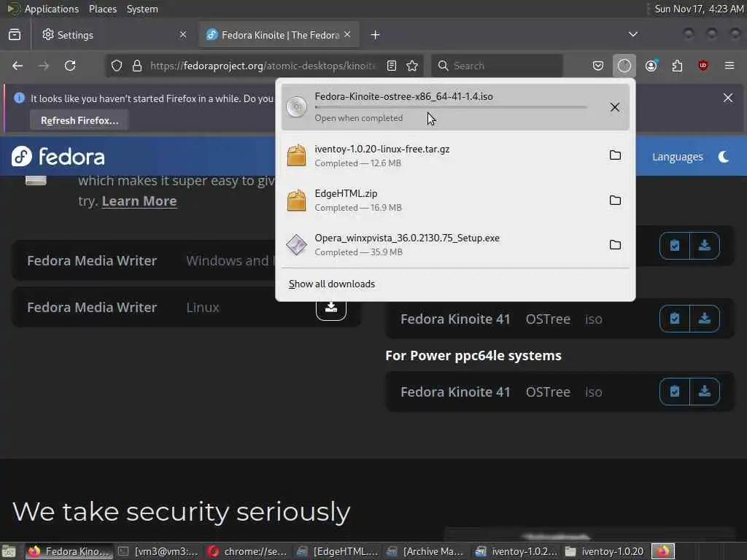Verify ppc64le Fedora Kinoite 41 iso

(675, 392)
